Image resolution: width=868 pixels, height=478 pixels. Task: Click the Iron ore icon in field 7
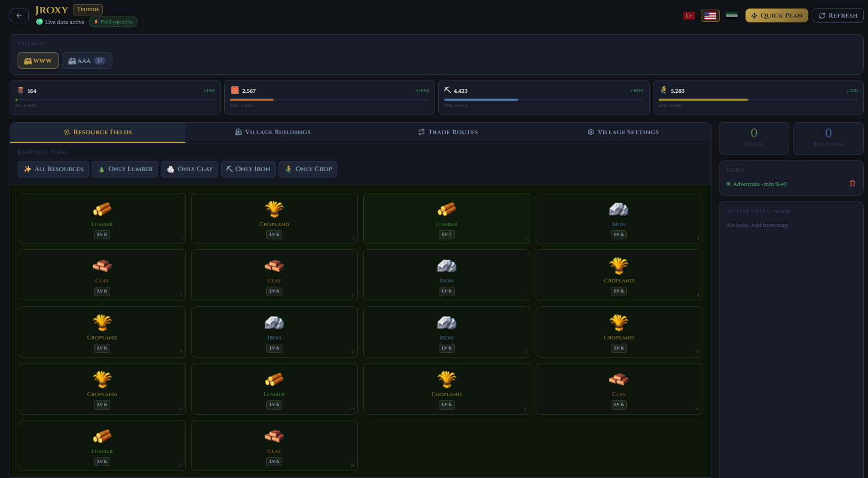point(447,266)
